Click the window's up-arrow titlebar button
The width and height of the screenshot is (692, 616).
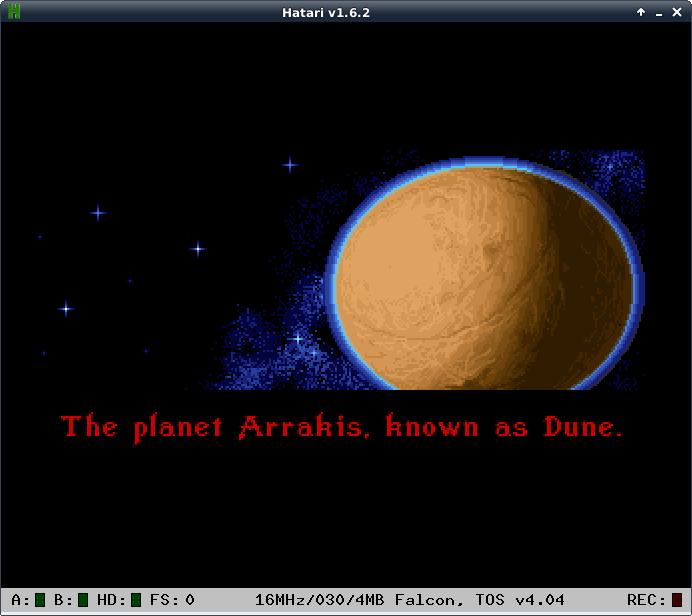coord(641,12)
